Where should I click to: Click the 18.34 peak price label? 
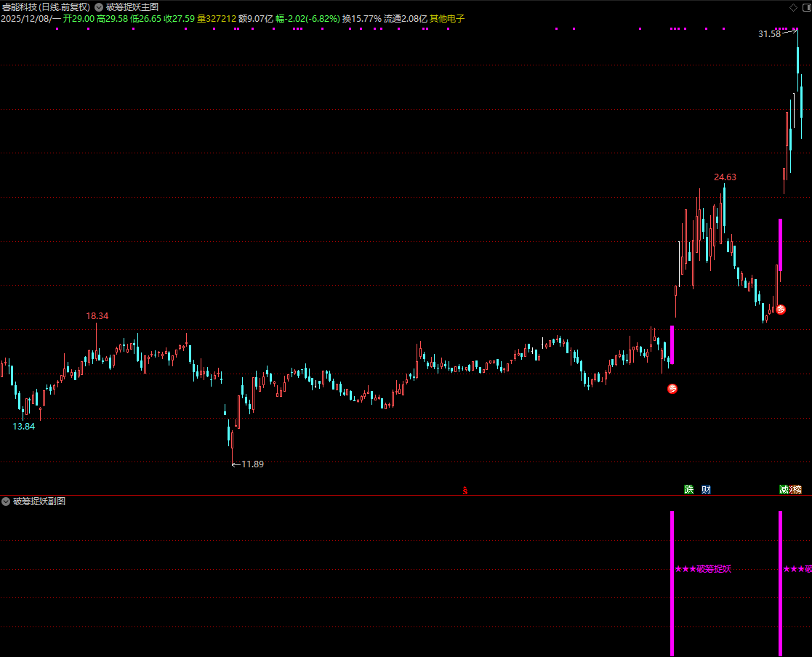(x=97, y=316)
